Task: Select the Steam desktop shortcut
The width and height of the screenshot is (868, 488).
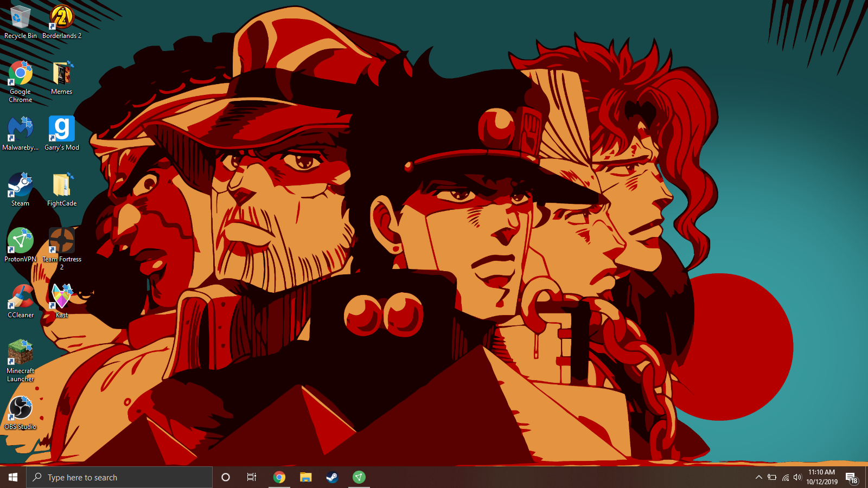Action: pos(21,189)
